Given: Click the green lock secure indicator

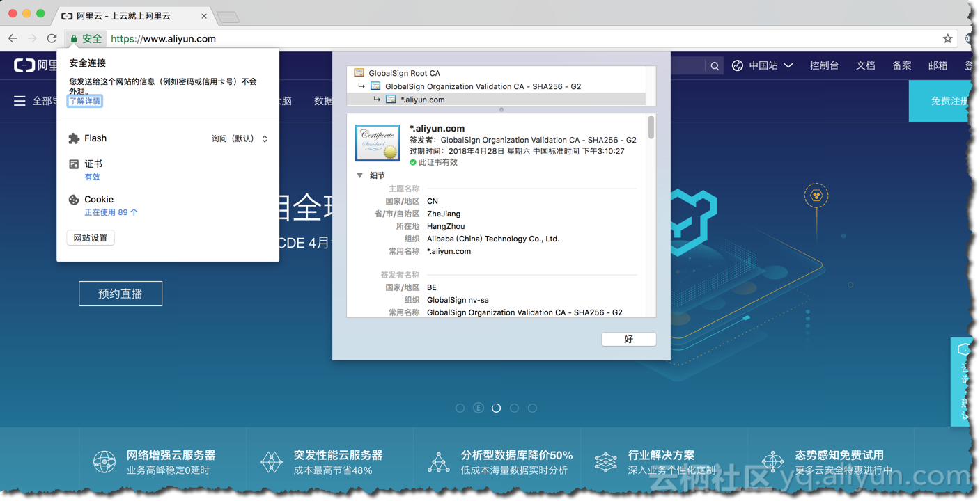Looking at the screenshot, I should pos(86,39).
